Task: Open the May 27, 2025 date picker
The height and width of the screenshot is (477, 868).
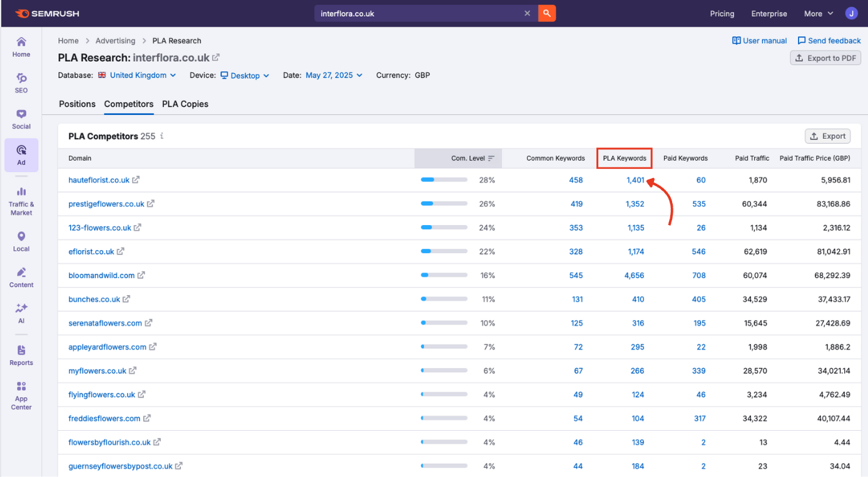Action: (x=334, y=75)
